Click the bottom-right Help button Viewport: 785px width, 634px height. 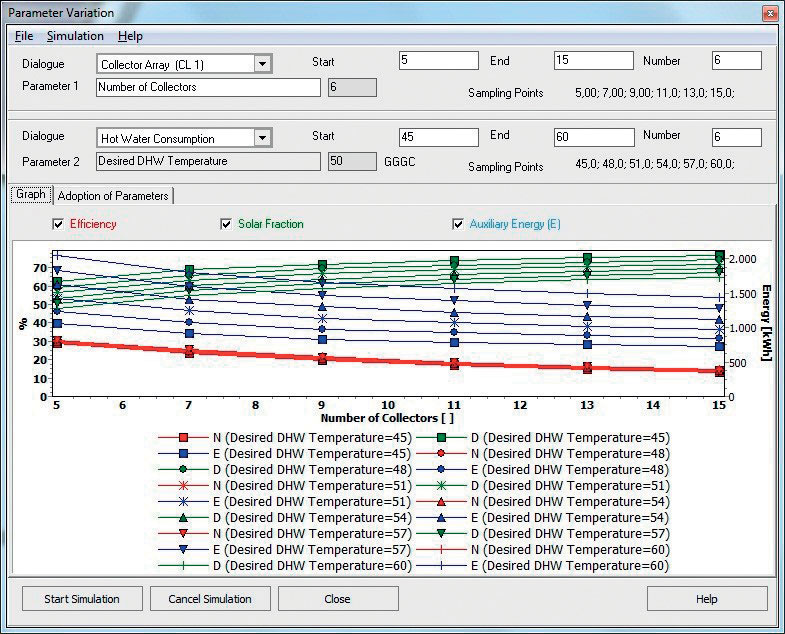tap(706, 599)
